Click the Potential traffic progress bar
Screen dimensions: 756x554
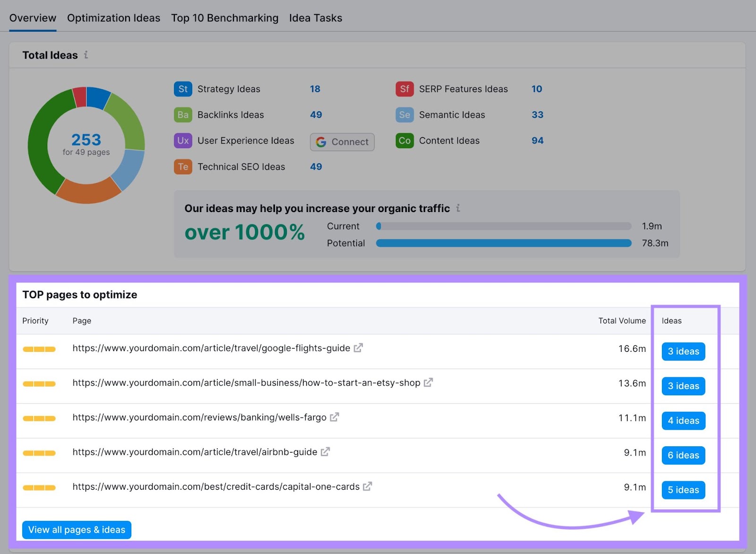coord(503,243)
